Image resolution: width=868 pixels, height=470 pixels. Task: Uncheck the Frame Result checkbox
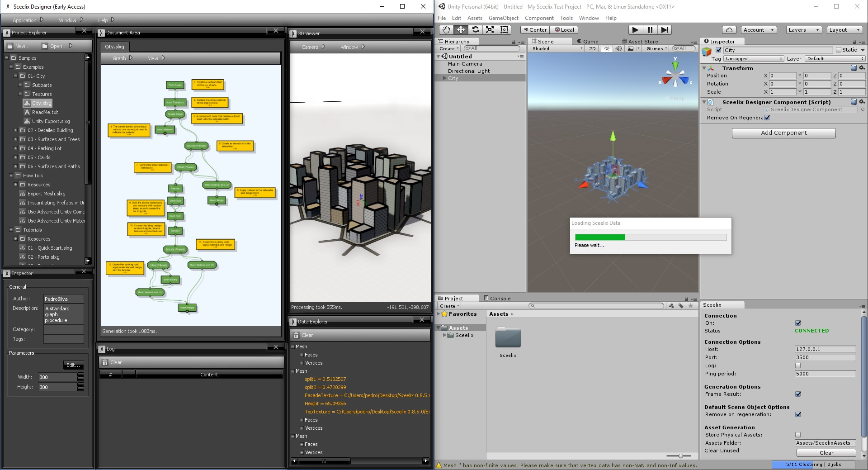[798, 394]
